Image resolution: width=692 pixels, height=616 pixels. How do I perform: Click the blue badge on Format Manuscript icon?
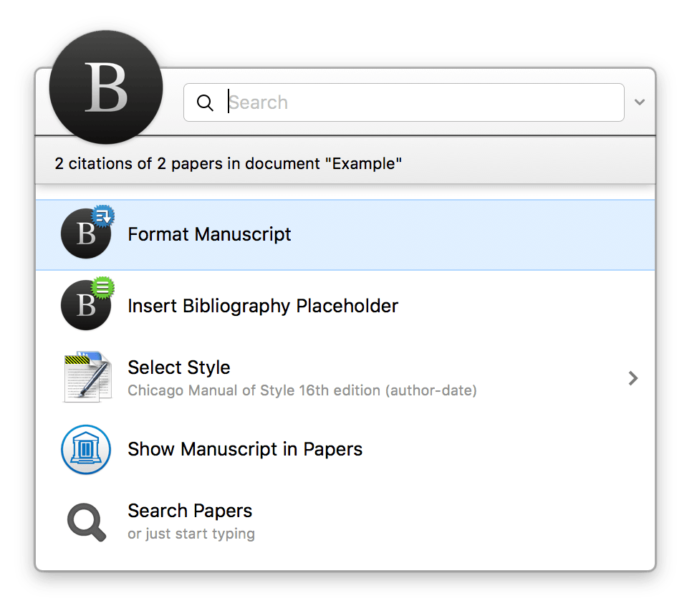[103, 216]
